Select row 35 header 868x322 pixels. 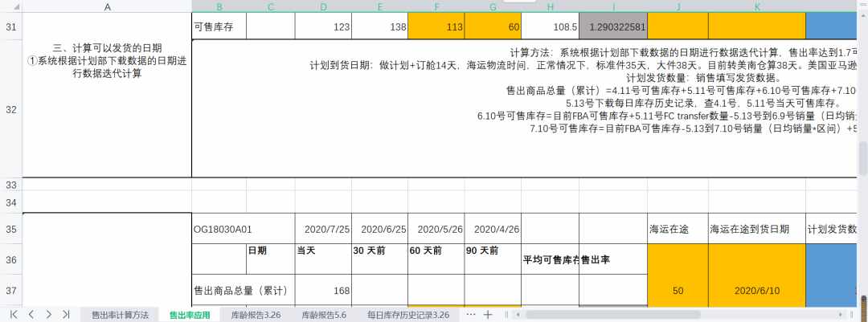point(11,229)
